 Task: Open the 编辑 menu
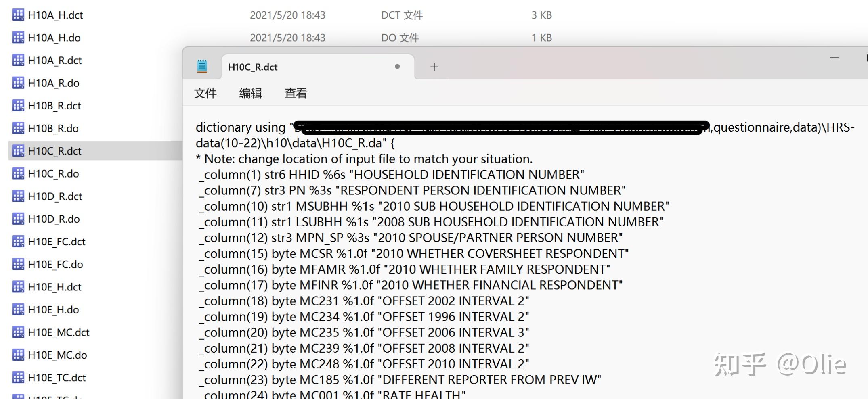click(251, 93)
